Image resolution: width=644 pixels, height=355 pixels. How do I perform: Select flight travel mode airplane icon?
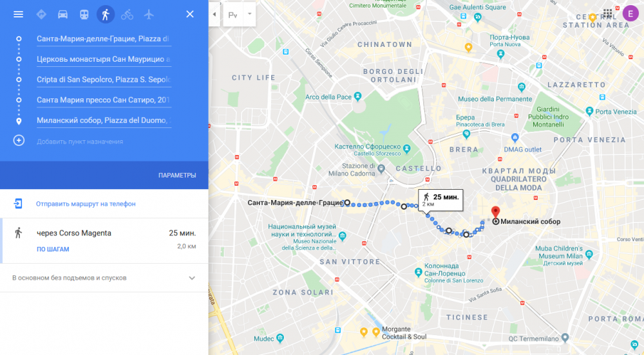tap(149, 14)
